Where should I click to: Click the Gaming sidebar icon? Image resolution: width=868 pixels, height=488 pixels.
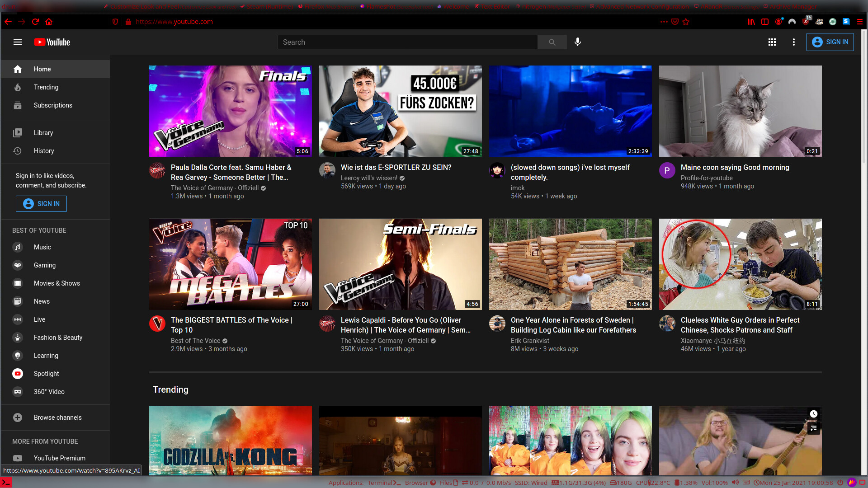(x=18, y=265)
